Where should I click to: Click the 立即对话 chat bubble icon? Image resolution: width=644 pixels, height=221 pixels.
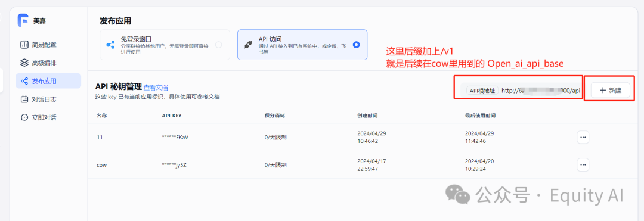(24, 117)
